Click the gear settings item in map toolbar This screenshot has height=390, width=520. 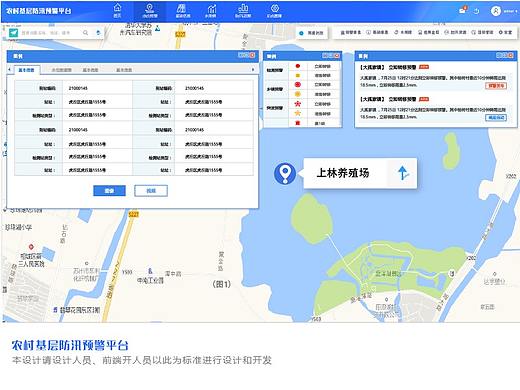(505, 32)
